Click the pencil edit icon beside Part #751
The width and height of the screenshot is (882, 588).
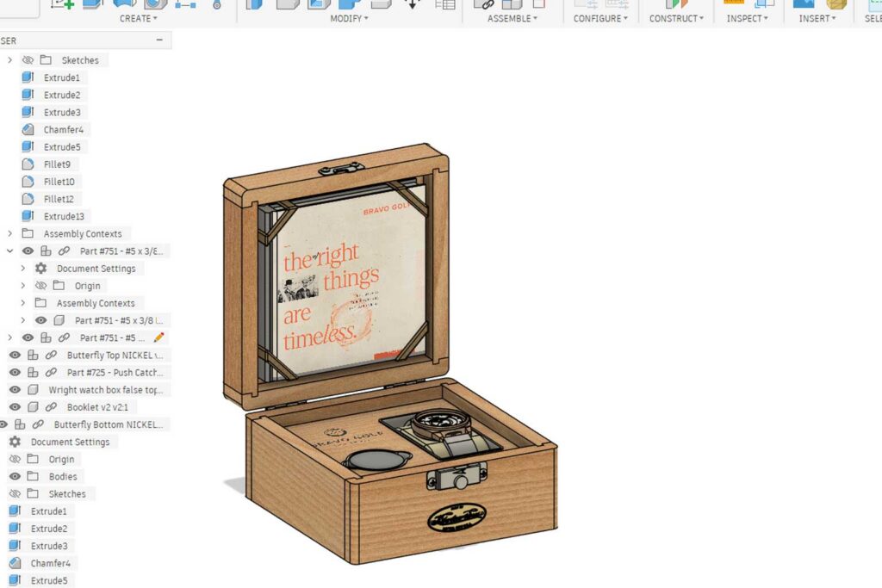[x=158, y=337]
